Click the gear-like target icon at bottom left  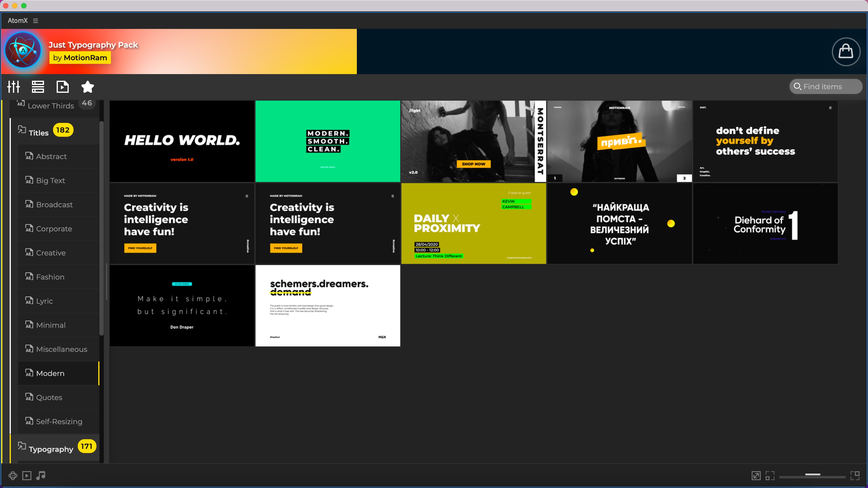pyautogui.click(x=13, y=475)
